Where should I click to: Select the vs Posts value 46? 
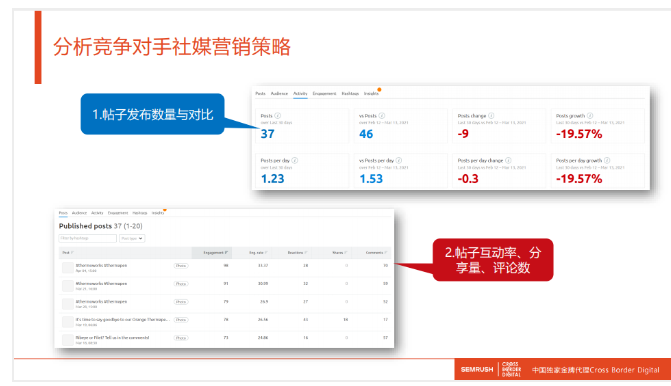pos(366,134)
